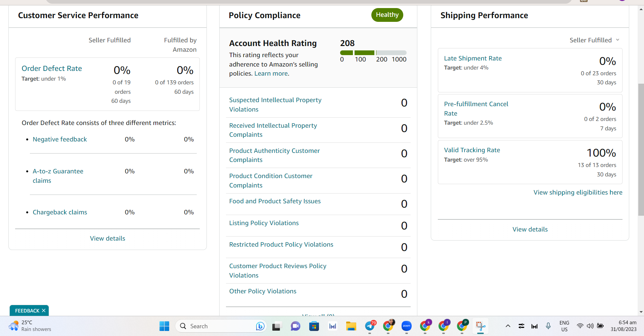Viewport: 644px width, 336px height.
Task: Click the 'Target: under 2.5%' text
Action: [468, 123]
